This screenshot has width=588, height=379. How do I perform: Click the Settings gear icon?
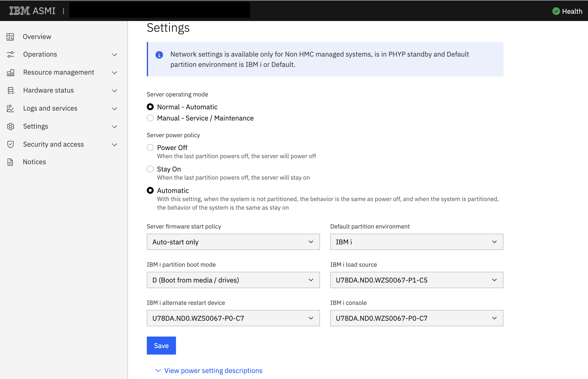(10, 126)
